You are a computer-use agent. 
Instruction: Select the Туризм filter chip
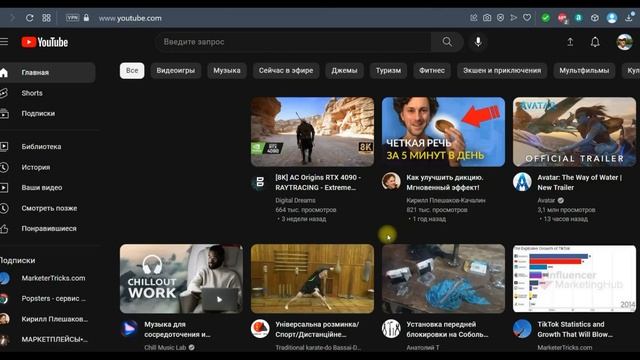388,71
